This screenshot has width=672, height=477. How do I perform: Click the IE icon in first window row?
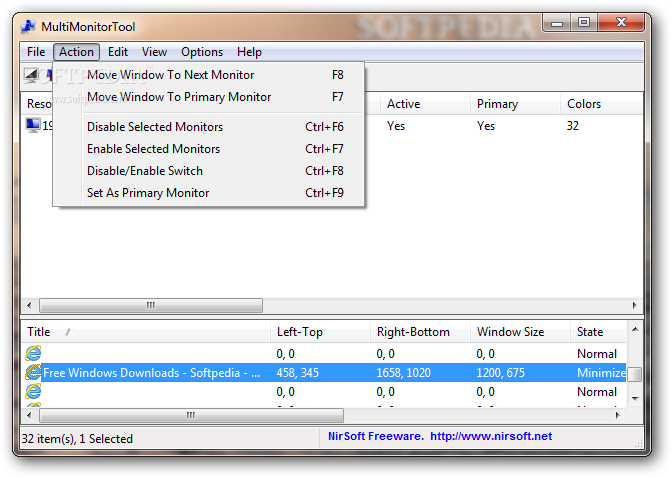click(x=33, y=354)
